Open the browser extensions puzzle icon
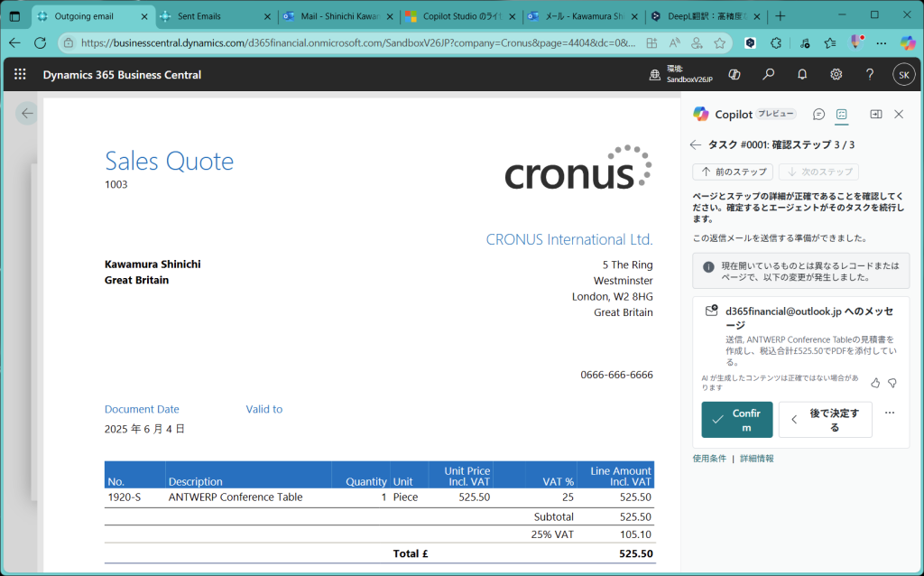 (x=776, y=43)
